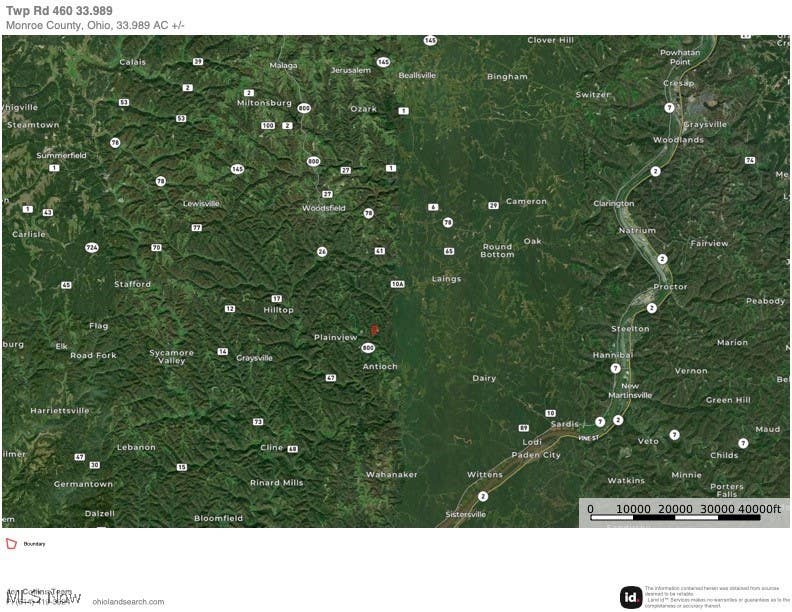Click the route 26 shield marker
The width and height of the screenshot is (792, 612).
(322, 251)
